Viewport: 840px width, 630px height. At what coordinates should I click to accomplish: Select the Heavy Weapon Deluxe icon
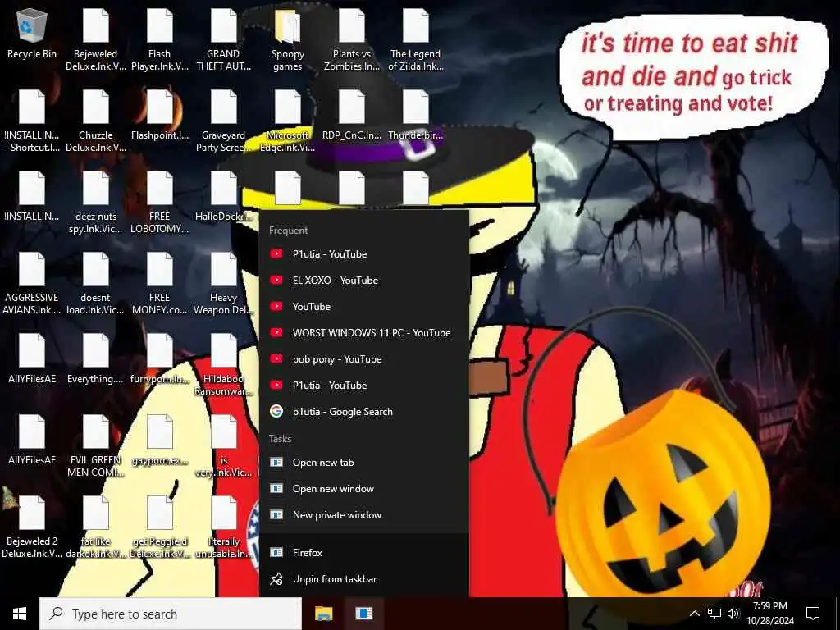pyautogui.click(x=223, y=284)
